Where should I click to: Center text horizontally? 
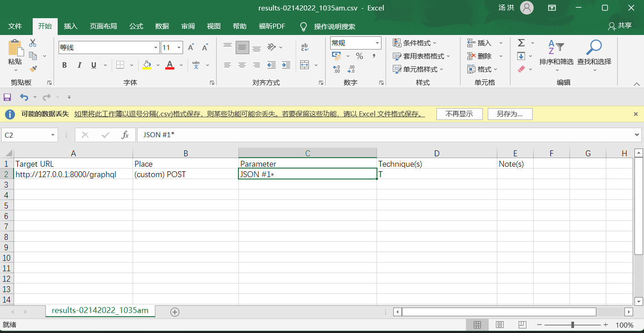(242, 65)
